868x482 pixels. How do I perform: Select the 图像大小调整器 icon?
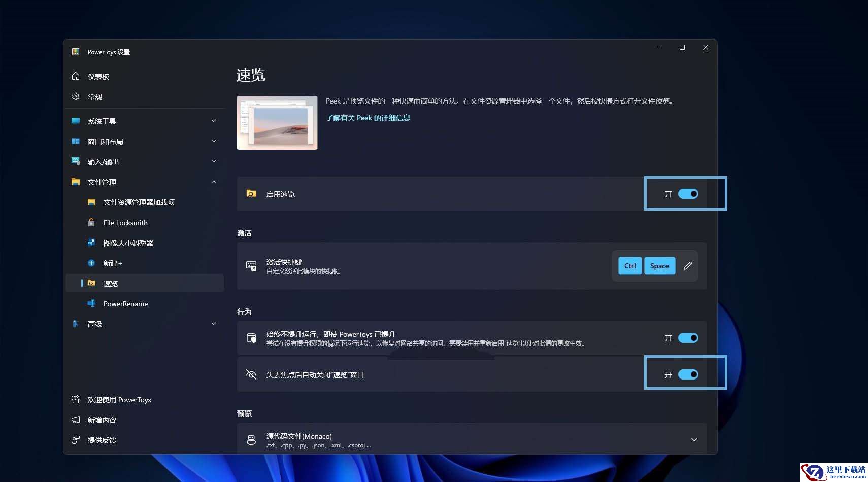coord(91,243)
